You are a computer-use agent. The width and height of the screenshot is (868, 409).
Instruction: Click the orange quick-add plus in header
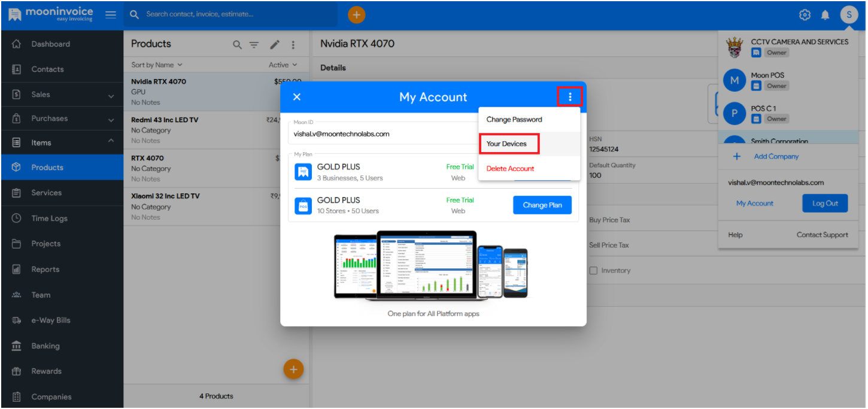click(357, 14)
